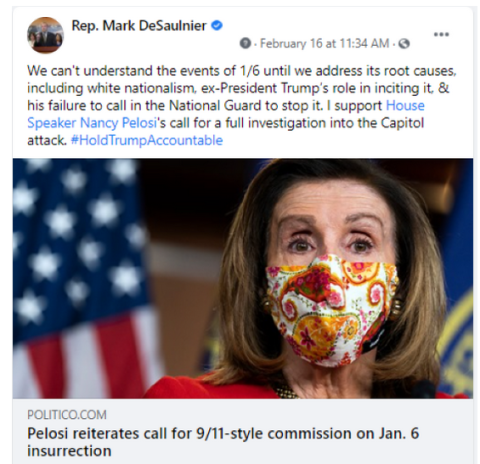Open the three-dot post options menu
Image resolution: width=480 pixels, height=464 pixels.
tap(441, 34)
